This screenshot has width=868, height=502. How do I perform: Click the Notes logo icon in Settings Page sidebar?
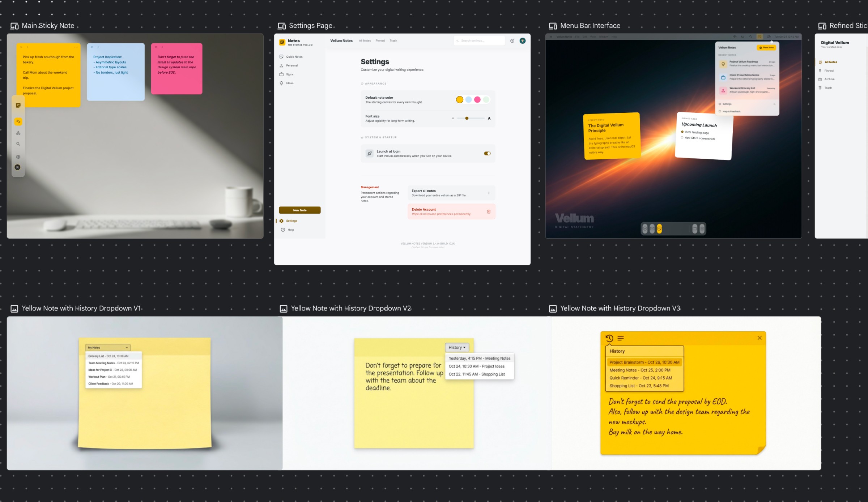tap(282, 42)
